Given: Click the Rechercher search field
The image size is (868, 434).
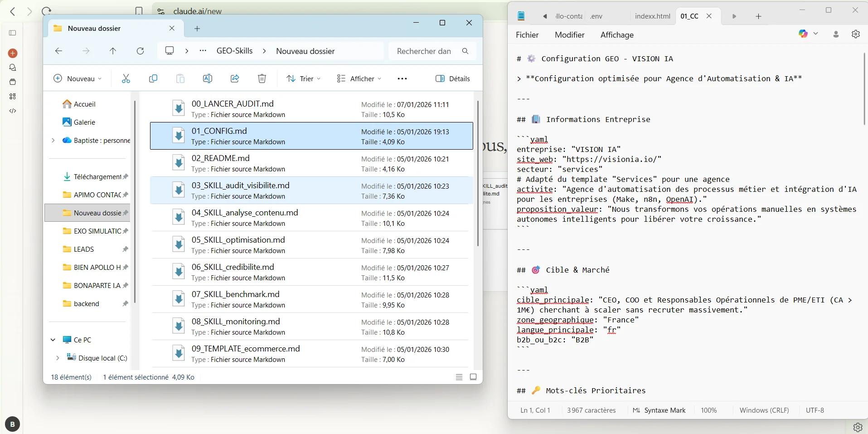Looking at the screenshot, I should pyautogui.click(x=426, y=51).
